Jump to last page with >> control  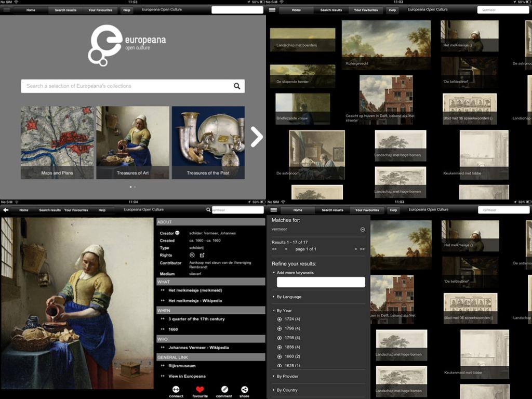coord(362,249)
